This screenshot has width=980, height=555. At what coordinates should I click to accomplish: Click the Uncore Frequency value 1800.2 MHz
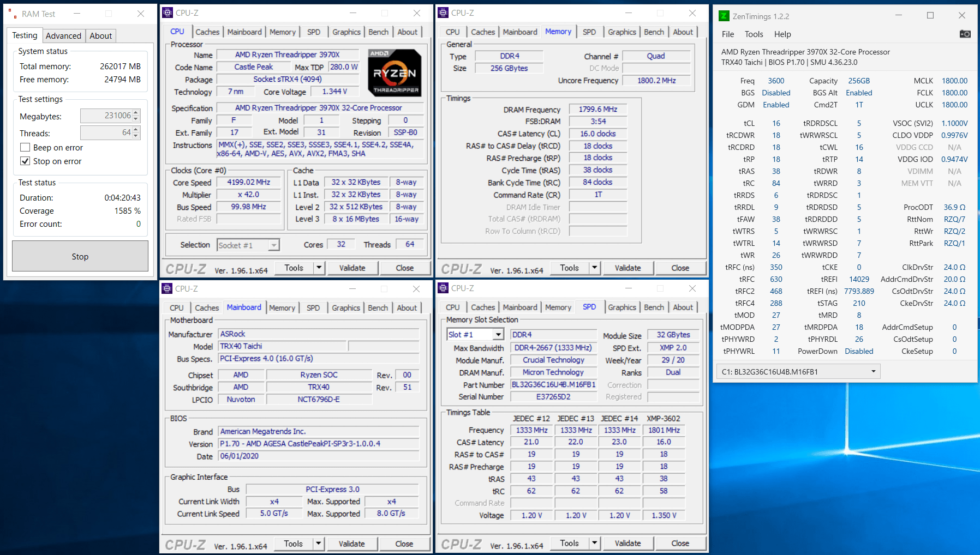coord(656,80)
